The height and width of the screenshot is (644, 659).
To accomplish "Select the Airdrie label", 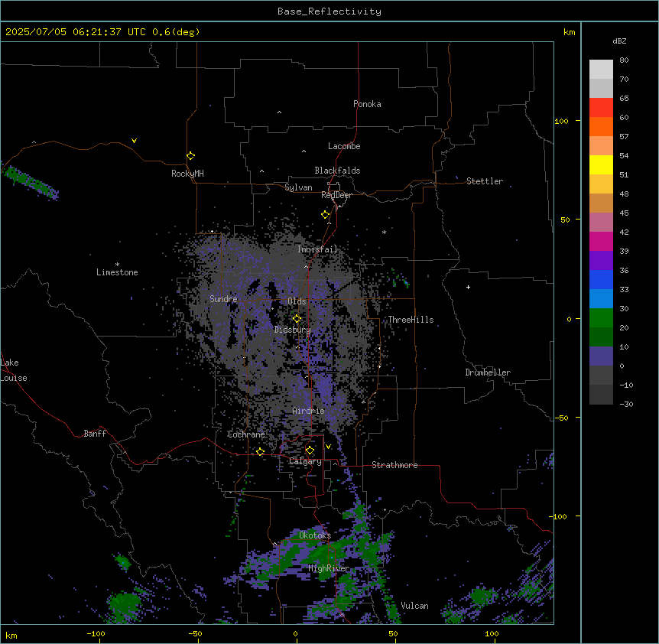I will pos(309,411).
